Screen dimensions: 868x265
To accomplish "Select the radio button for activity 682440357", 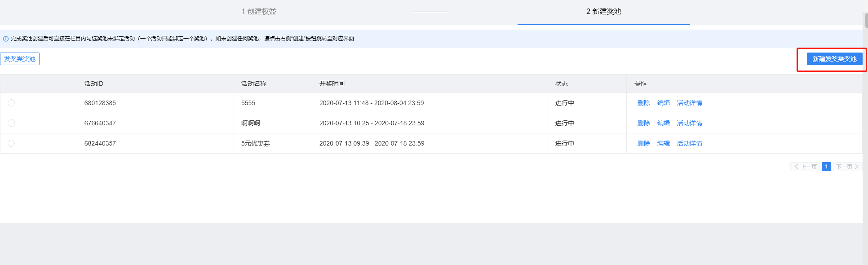I will (x=11, y=143).
